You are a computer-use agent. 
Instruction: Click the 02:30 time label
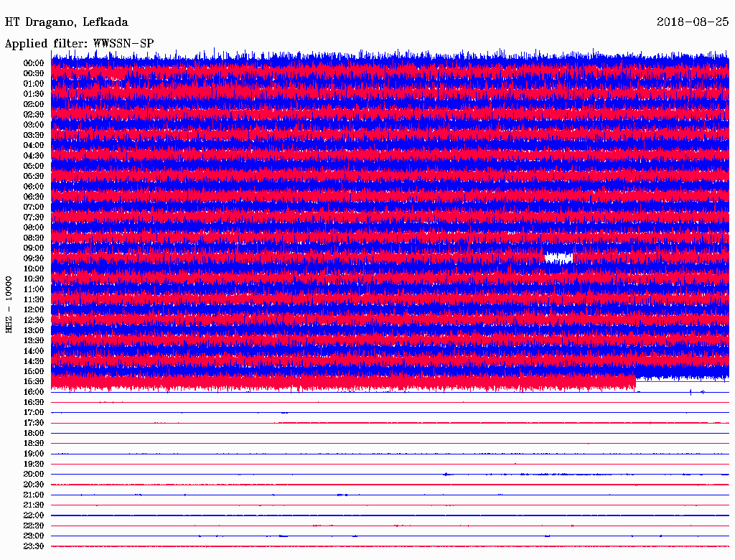pyautogui.click(x=34, y=114)
